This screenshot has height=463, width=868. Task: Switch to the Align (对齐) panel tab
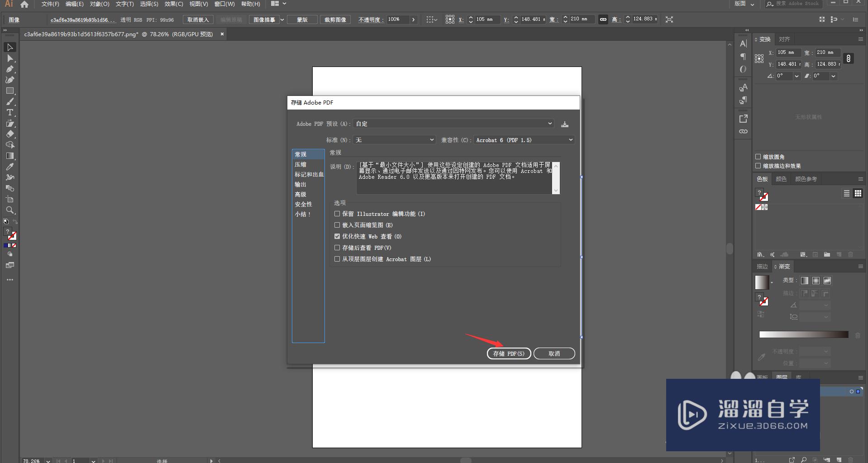point(784,39)
